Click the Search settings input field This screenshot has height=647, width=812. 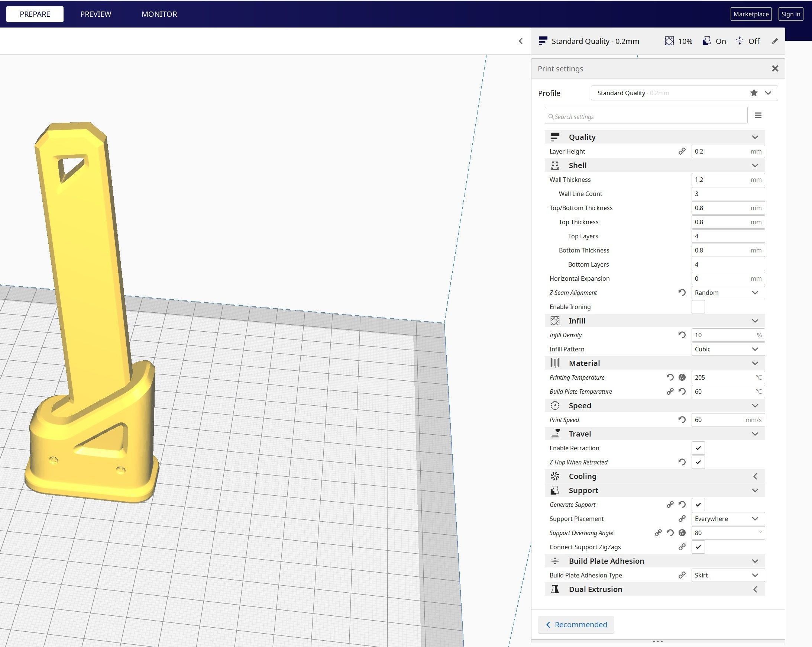coord(646,116)
